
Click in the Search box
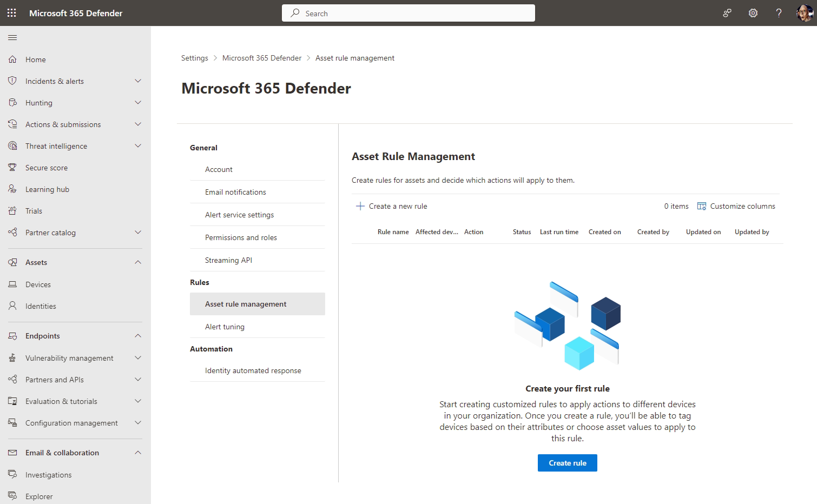click(x=408, y=14)
